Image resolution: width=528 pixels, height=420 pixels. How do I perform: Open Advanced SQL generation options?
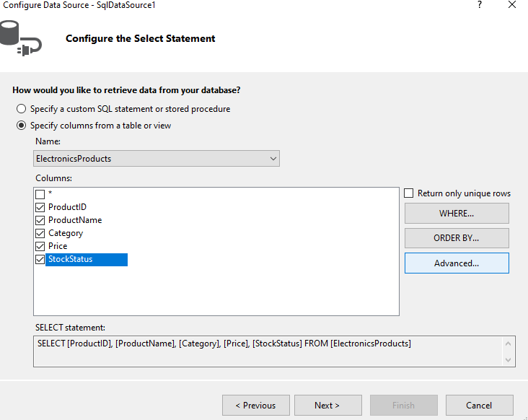click(x=457, y=263)
